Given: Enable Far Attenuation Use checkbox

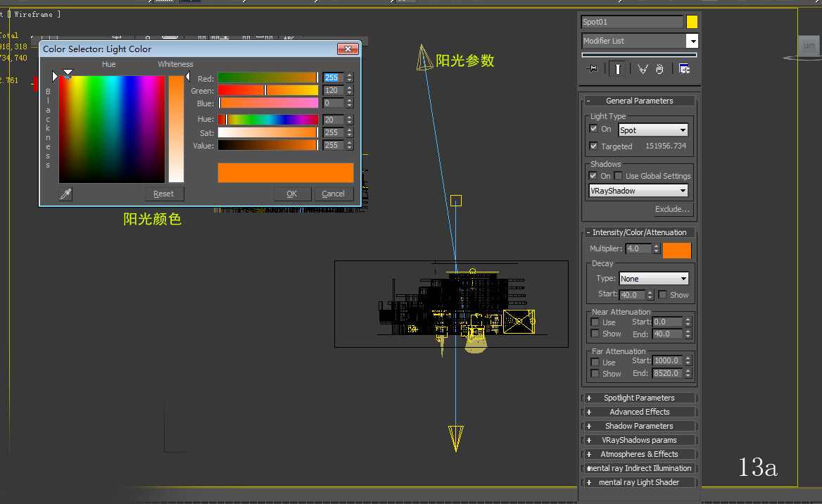Looking at the screenshot, I should tap(595, 362).
